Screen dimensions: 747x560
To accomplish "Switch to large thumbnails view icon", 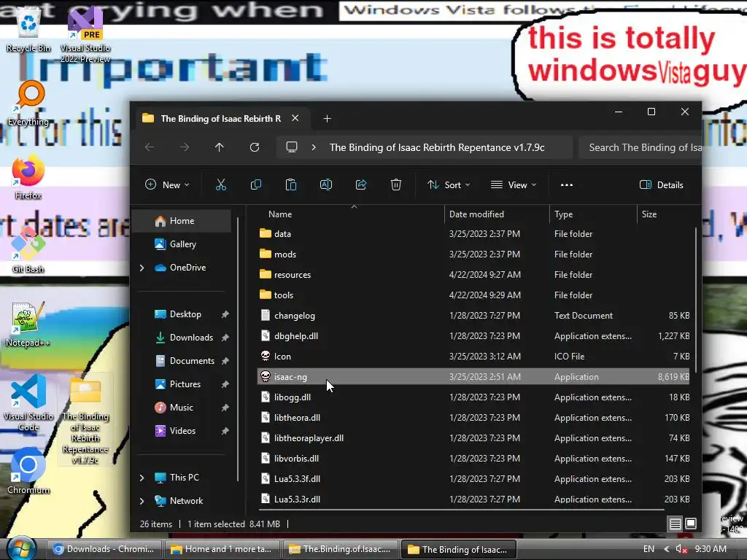I will click(x=691, y=524).
